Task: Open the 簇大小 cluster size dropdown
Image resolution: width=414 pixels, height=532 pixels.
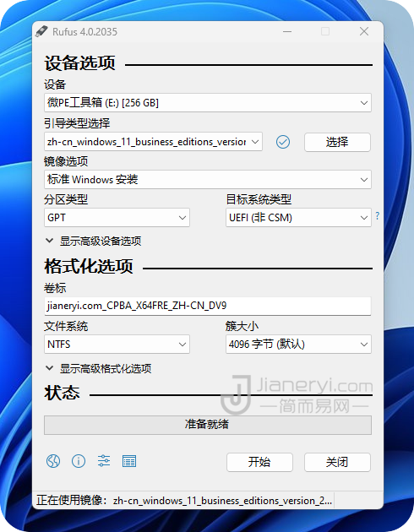Action: (x=298, y=344)
